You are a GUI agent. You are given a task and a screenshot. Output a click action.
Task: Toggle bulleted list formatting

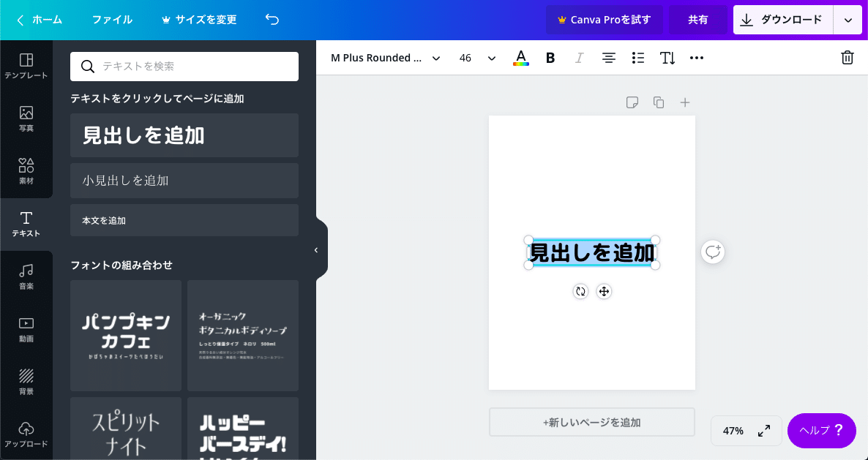click(x=637, y=57)
